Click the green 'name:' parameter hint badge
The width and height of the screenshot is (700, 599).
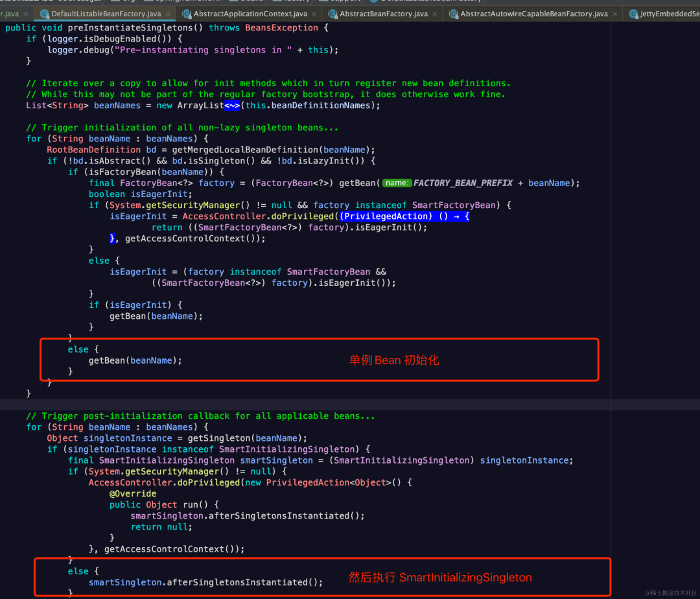397,183
